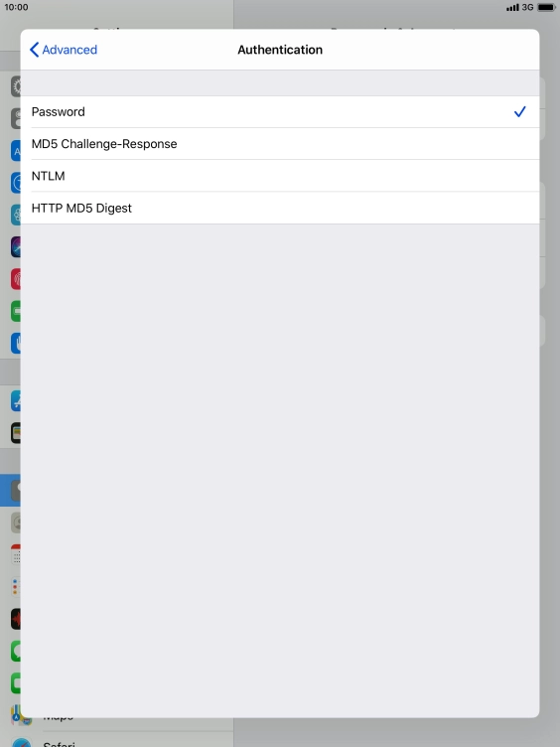Choose MD5 Challenge-Response authentication
Image resolution: width=560 pixels, height=747 pixels.
(x=280, y=144)
